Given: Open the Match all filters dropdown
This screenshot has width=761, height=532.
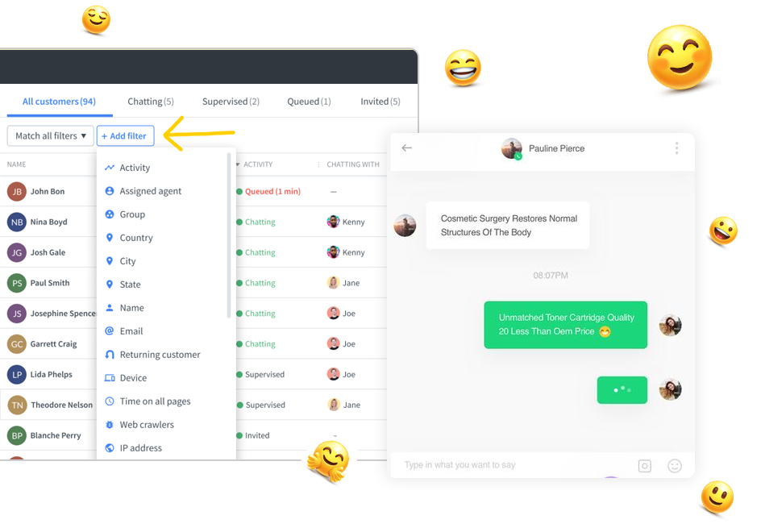Looking at the screenshot, I should click(x=51, y=136).
